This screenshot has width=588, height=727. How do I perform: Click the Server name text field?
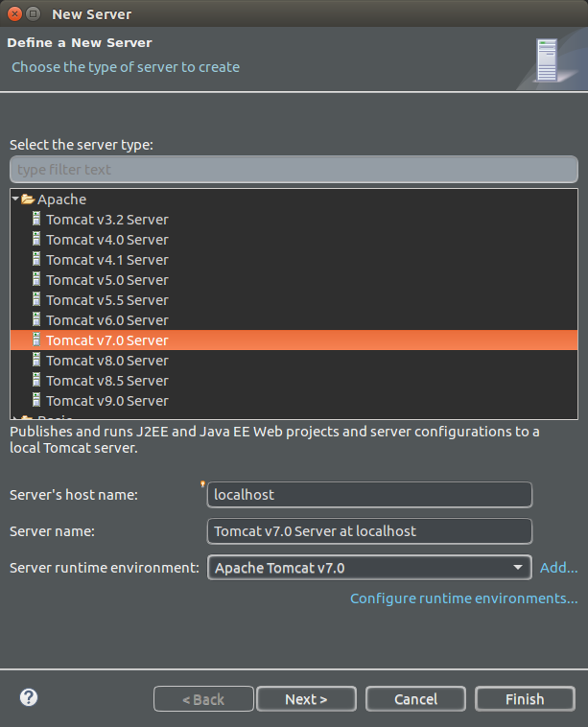point(369,531)
